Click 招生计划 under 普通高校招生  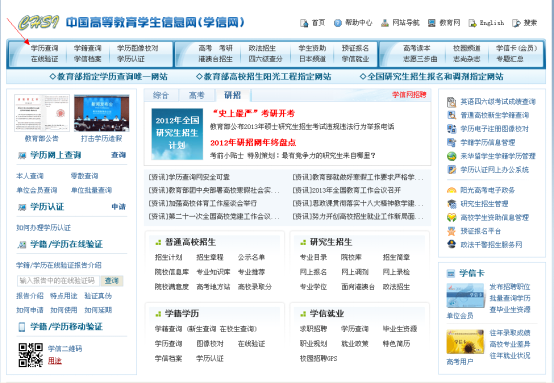(x=169, y=257)
